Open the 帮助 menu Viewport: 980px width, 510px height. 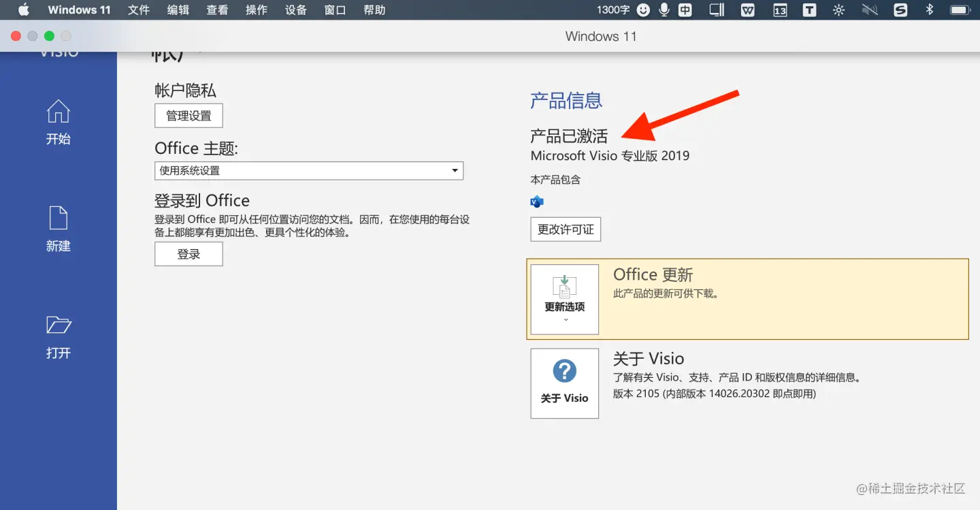coord(374,10)
